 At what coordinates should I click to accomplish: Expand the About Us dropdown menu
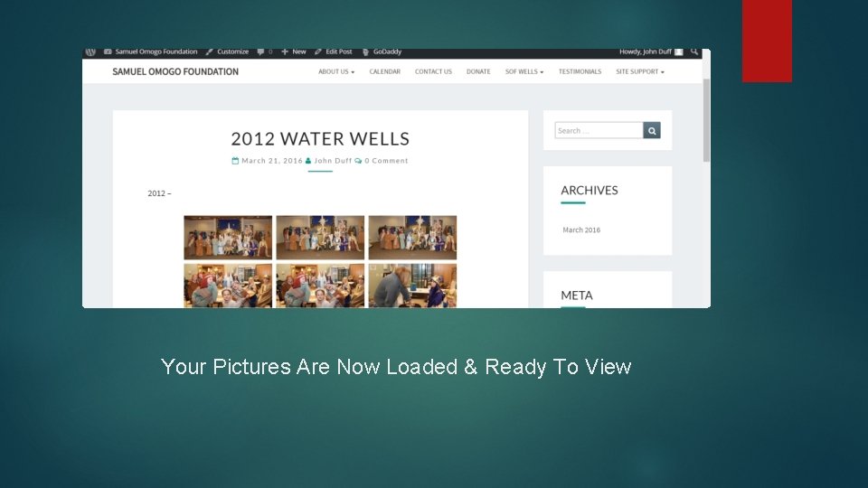[336, 71]
